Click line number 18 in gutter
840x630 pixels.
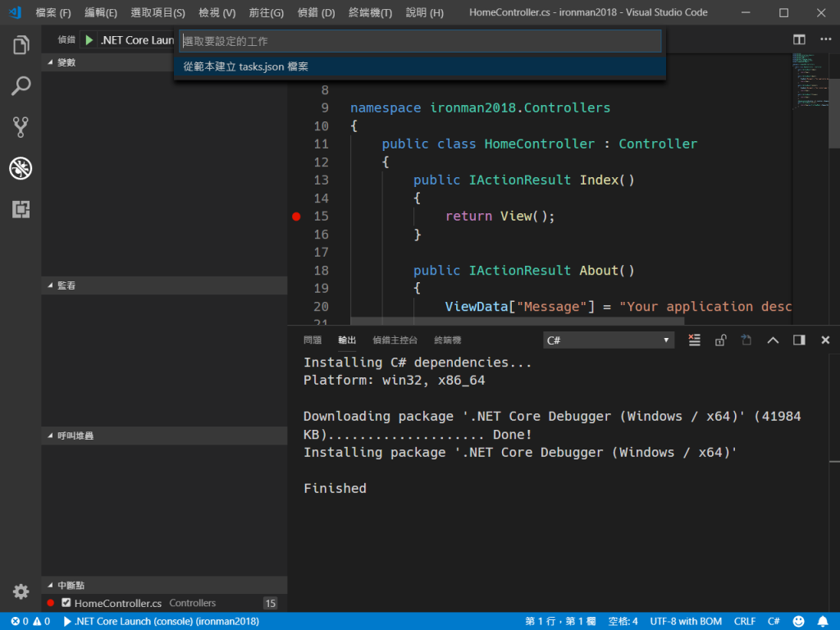[x=321, y=271]
